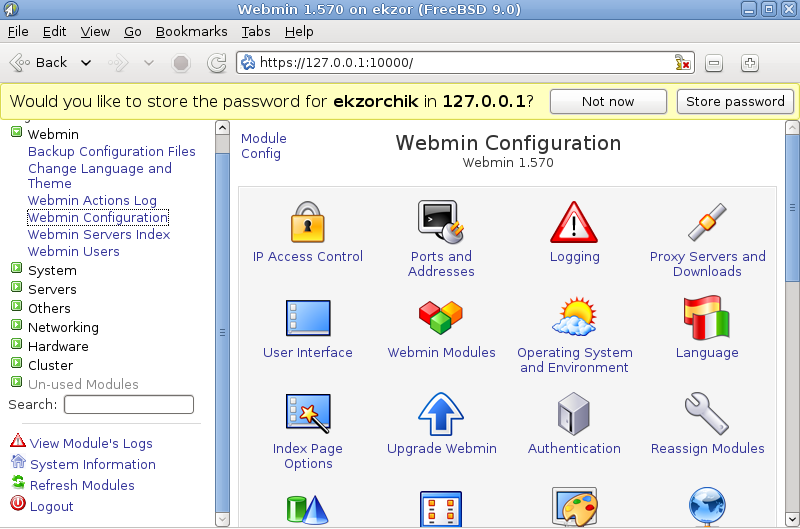Open the User Interface blue panel icon

pyautogui.click(x=308, y=318)
